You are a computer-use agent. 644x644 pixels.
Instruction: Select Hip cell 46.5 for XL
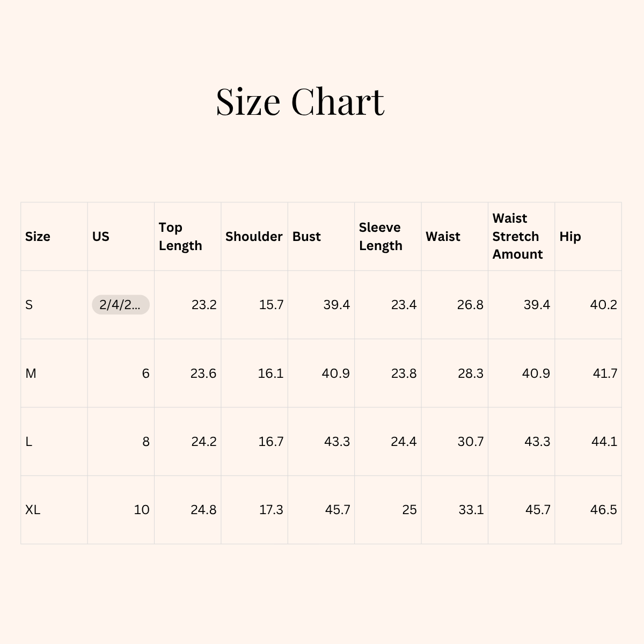click(603, 510)
